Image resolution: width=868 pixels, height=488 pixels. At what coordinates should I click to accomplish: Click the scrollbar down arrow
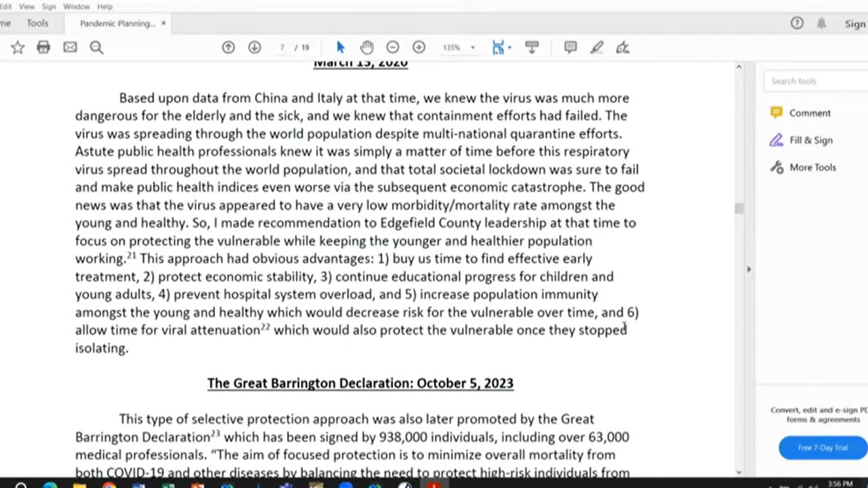(739, 471)
